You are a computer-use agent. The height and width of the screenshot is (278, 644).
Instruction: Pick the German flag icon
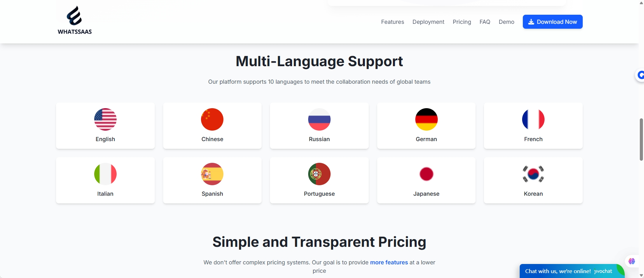click(426, 119)
